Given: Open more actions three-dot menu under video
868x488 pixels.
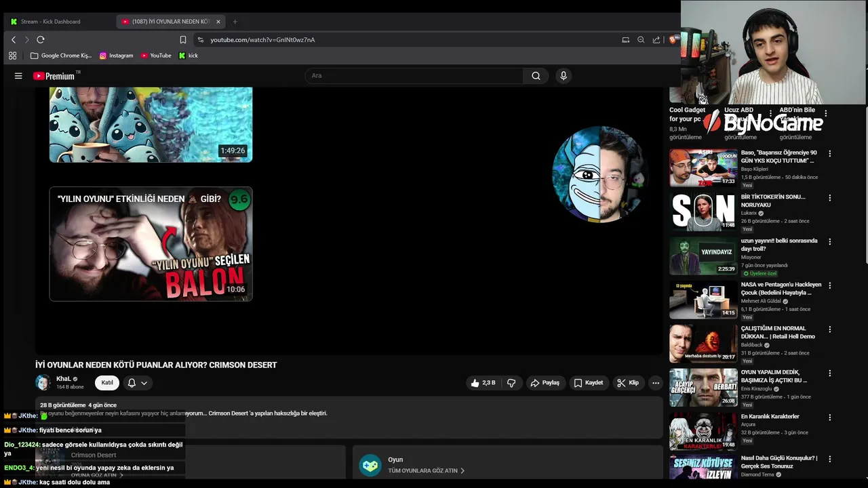Looking at the screenshot, I should 655,383.
